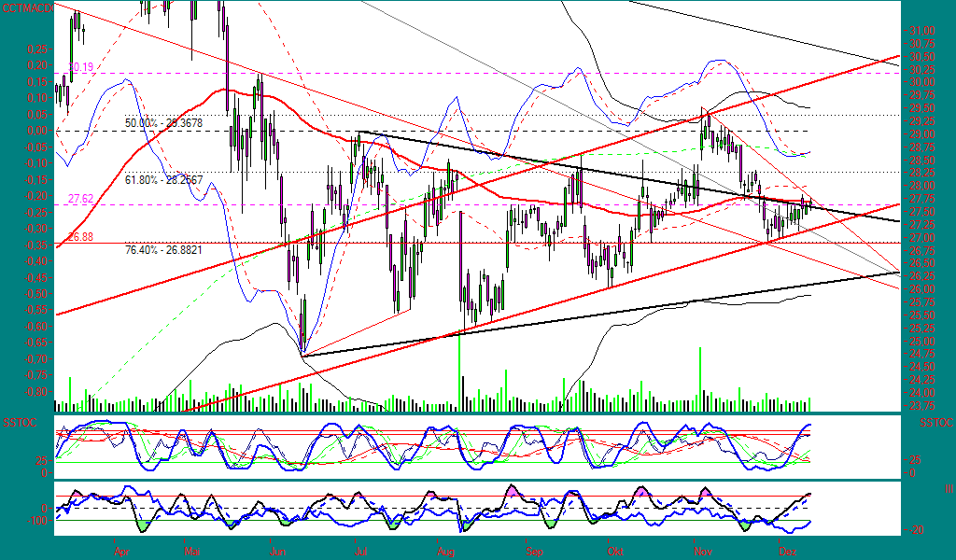Image resolution: width=956 pixels, height=560 pixels.
Task: Click the right SSTOC panel label
Action: (x=937, y=422)
